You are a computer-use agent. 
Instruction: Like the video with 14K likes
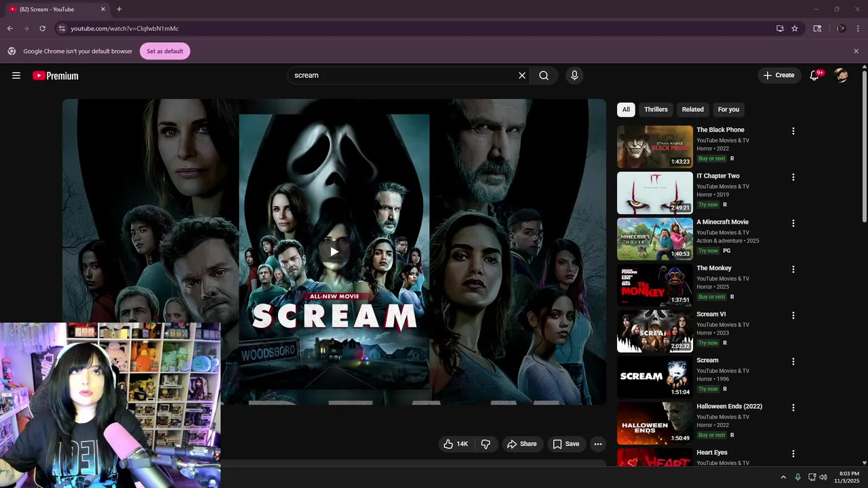click(x=456, y=444)
